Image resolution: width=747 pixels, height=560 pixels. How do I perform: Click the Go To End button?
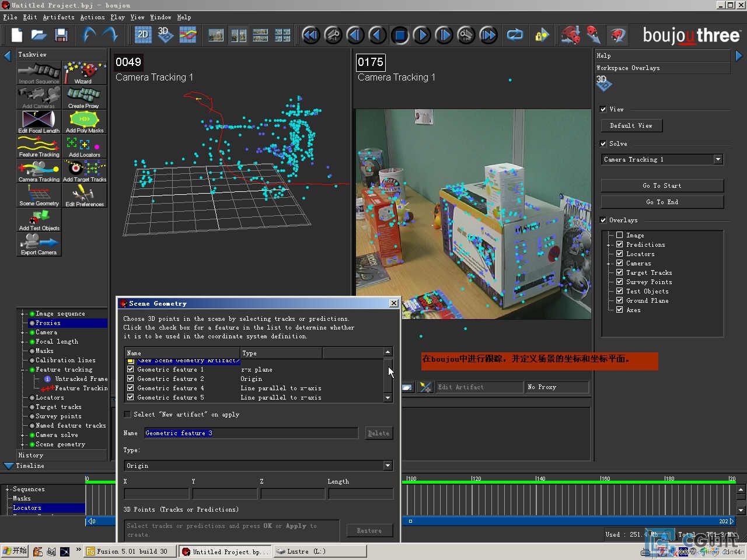point(662,202)
